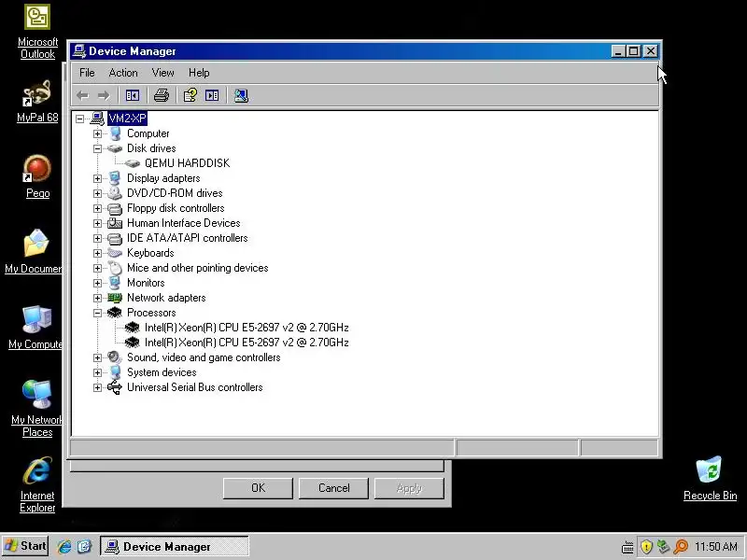This screenshot has width=747, height=560.
Task: Select the Mice and other pointing devices icon
Action: [x=114, y=268]
